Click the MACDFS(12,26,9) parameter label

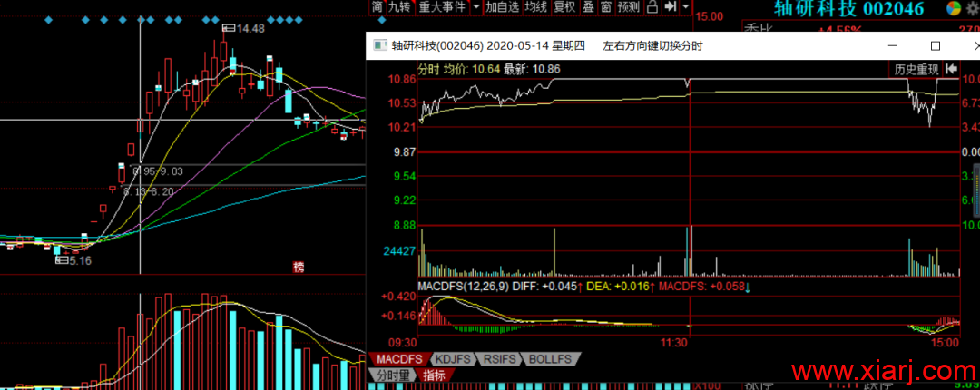click(x=463, y=287)
